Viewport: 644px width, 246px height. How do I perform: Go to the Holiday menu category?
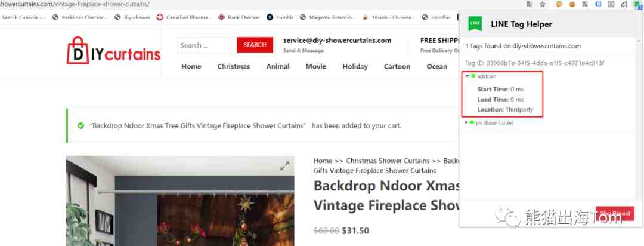pos(355,67)
